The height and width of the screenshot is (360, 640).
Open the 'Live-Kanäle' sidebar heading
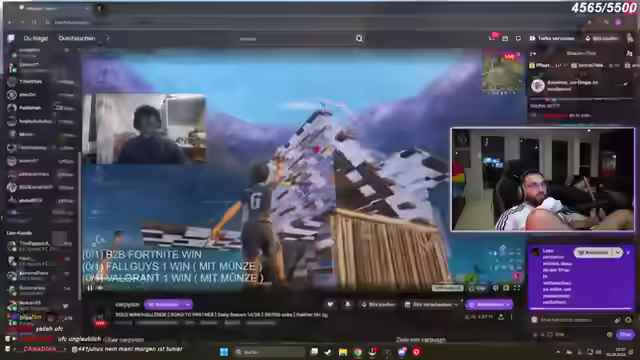19,233
